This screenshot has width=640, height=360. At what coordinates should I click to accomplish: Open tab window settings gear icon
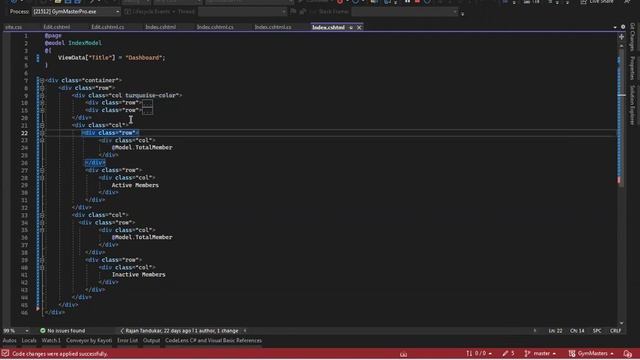coord(623,27)
